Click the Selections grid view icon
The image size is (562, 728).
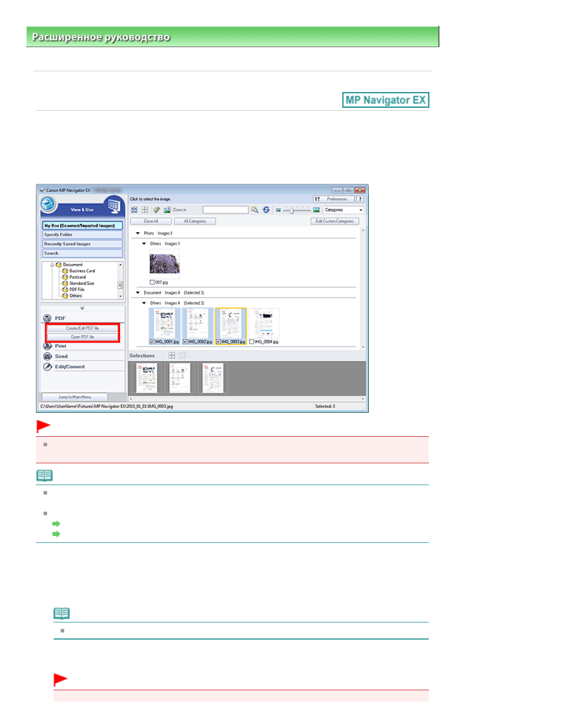point(172,355)
